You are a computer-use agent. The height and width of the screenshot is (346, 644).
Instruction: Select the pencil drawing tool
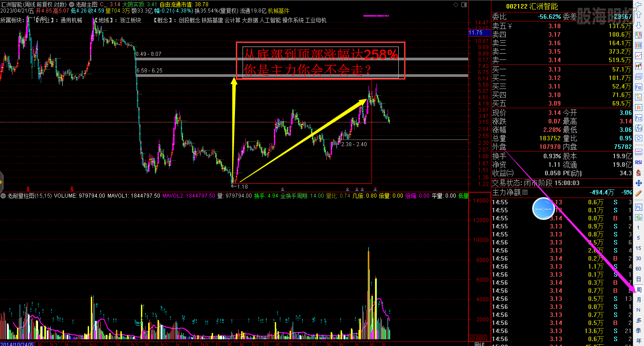pos(639,194)
